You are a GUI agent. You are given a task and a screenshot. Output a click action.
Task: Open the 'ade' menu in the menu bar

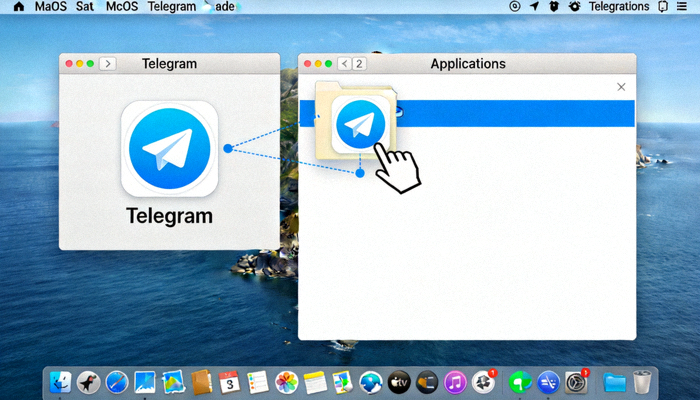click(225, 7)
